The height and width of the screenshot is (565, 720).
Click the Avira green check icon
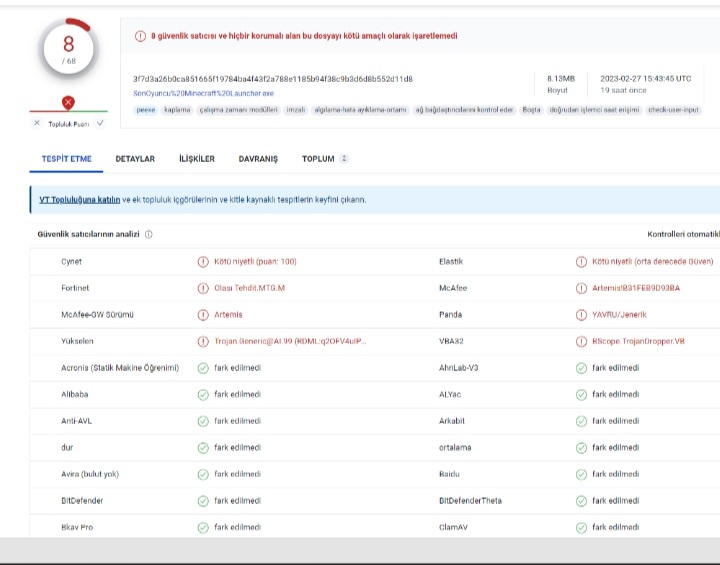tap(203, 475)
